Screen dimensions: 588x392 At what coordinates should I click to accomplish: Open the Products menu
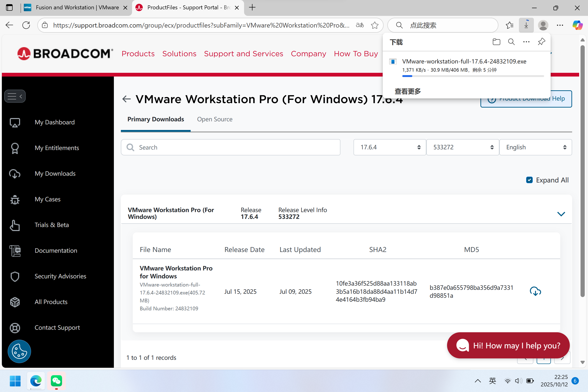pyautogui.click(x=138, y=53)
